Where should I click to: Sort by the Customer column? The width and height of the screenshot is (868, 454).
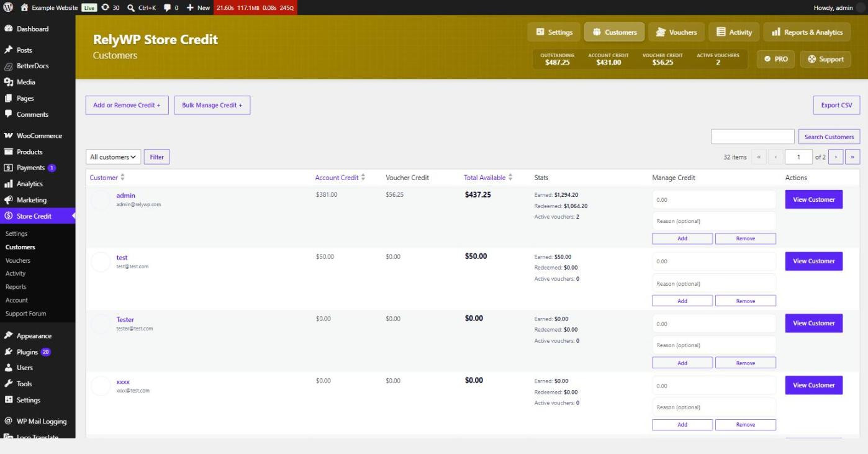tap(107, 178)
